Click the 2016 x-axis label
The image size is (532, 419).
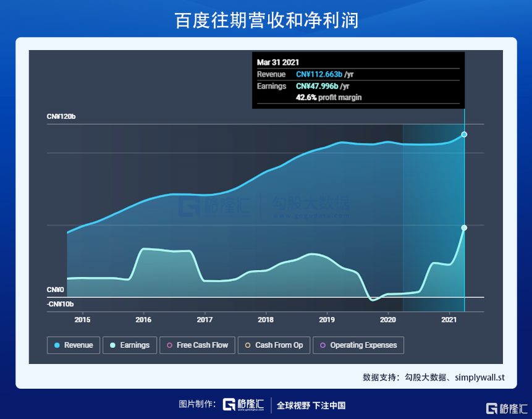(143, 320)
